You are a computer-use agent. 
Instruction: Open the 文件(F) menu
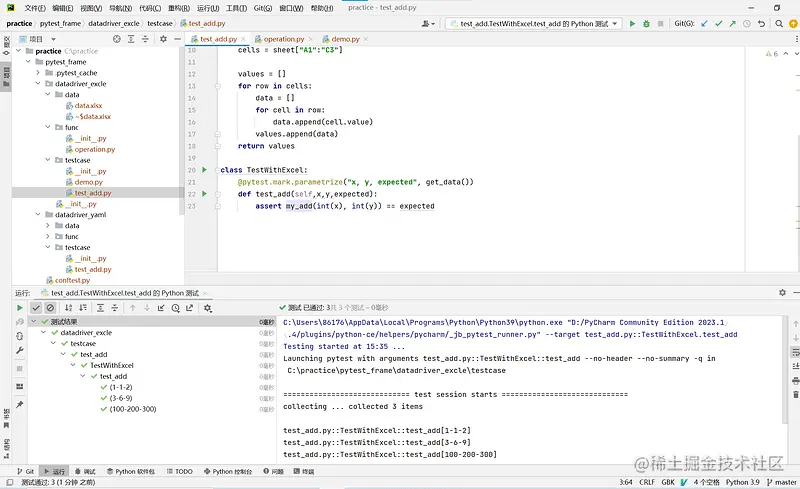tap(35, 8)
